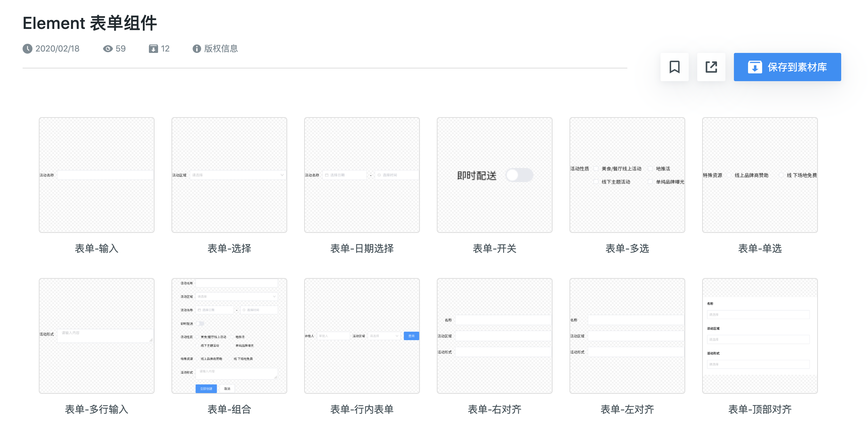This screenshot has width=868, height=434.
Task: Click the open-in-new-window share icon
Action: pyautogui.click(x=711, y=67)
